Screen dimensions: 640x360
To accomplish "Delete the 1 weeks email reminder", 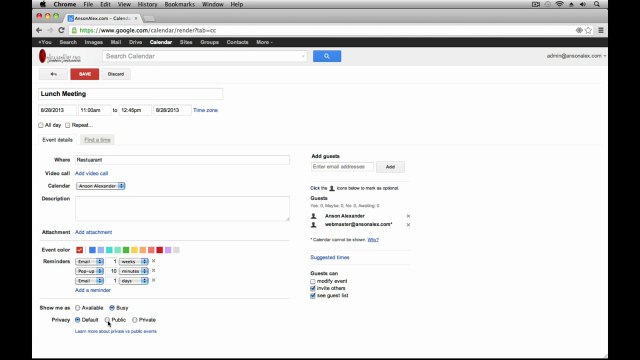I will coord(153,261).
